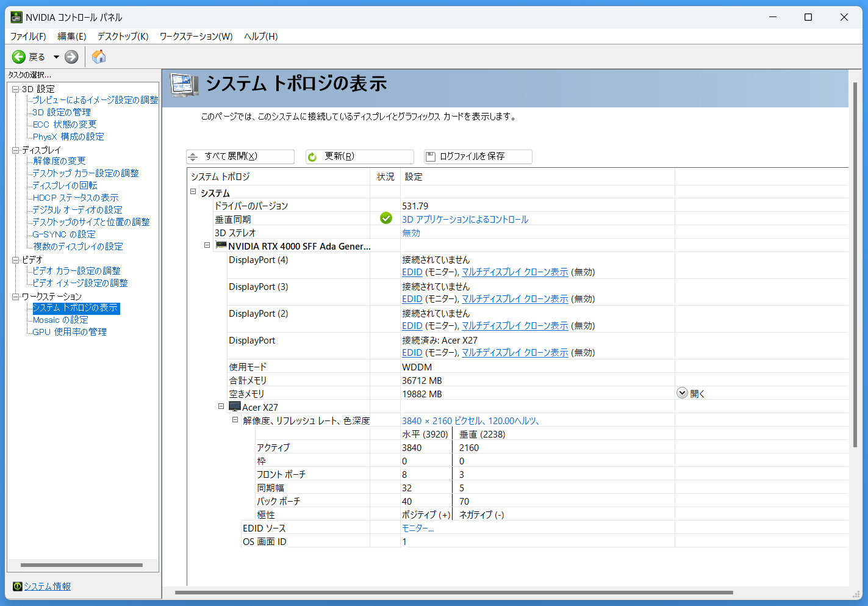Viewport: 868px width, 606px height.
Task: Click EDID link in DisplayPort (4) row
Action: click(412, 272)
